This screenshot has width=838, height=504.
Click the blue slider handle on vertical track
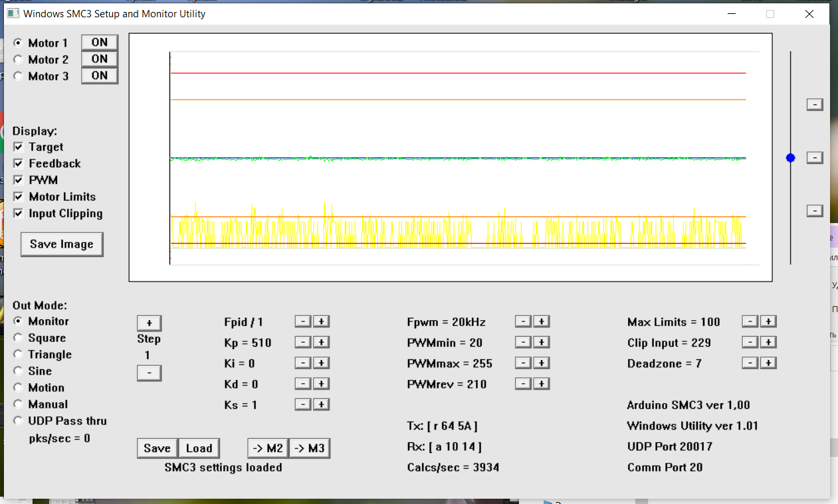(x=790, y=158)
